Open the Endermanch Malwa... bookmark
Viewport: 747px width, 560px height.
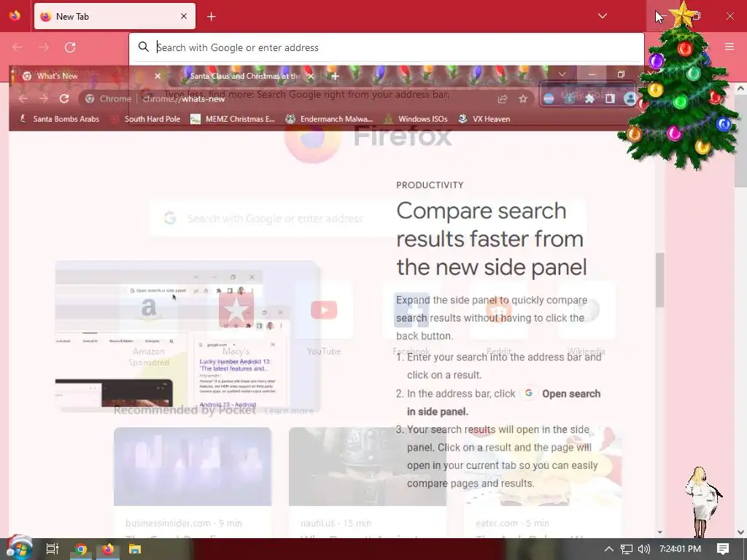[329, 119]
